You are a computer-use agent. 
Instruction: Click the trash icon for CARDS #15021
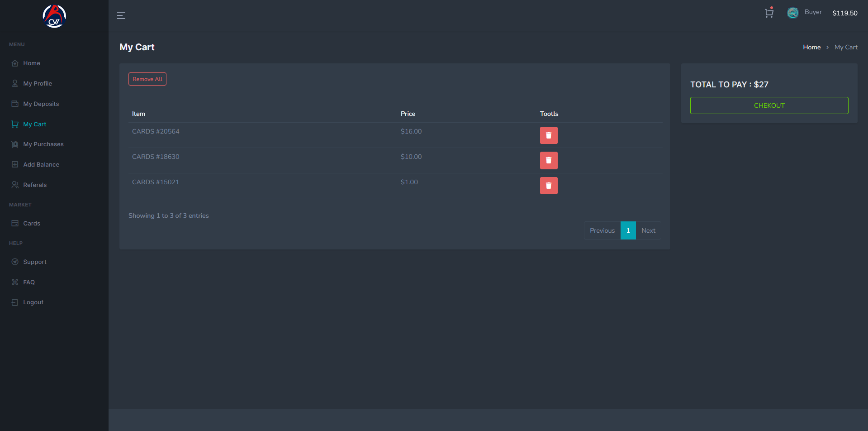[x=549, y=186]
